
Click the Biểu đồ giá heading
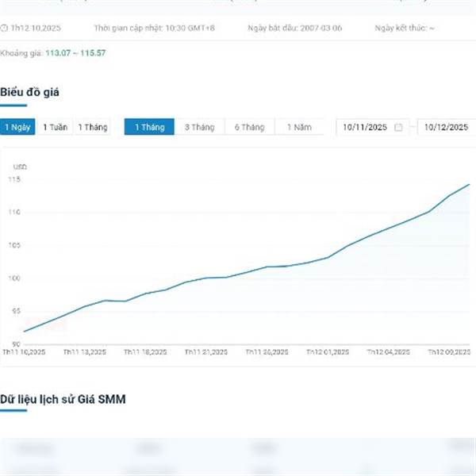(x=29, y=92)
